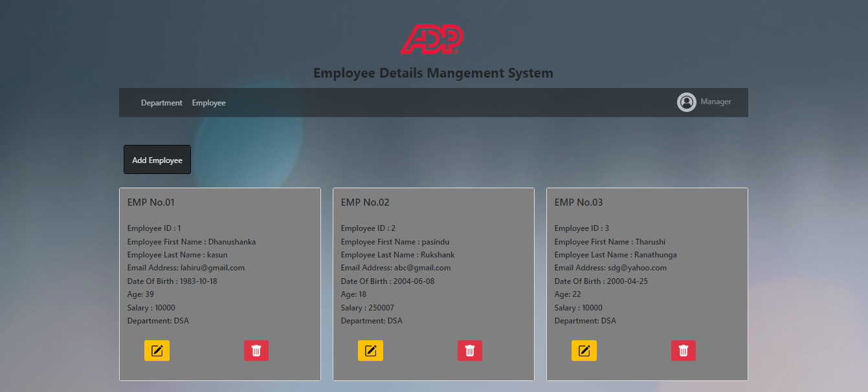The image size is (868, 392).
Task: Open the Employee menu item
Action: tap(208, 102)
